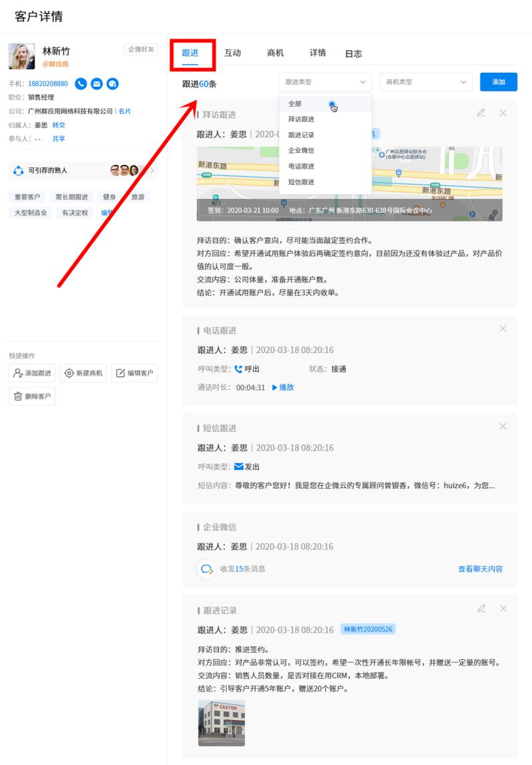Click the outgoing call icon next to 呼出
Screen dimensions: 532x765
point(238,369)
